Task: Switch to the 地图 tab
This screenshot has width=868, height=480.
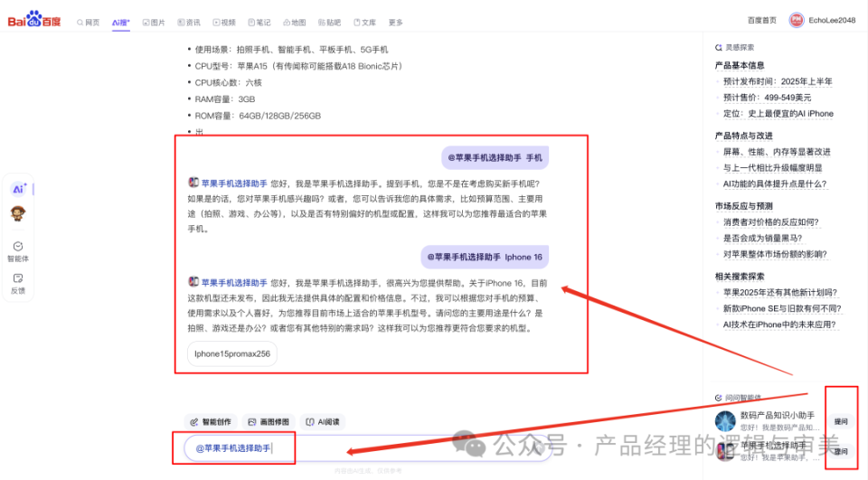Action: tap(295, 23)
